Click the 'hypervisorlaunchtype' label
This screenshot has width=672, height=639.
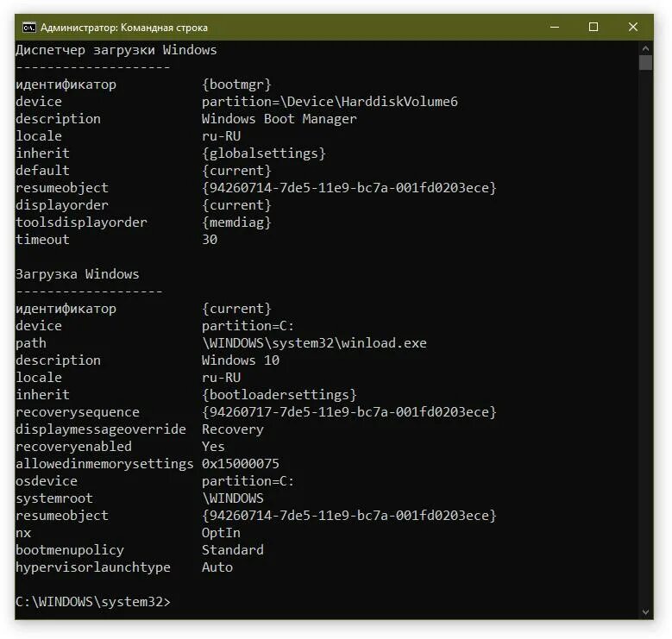coord(93,567)
